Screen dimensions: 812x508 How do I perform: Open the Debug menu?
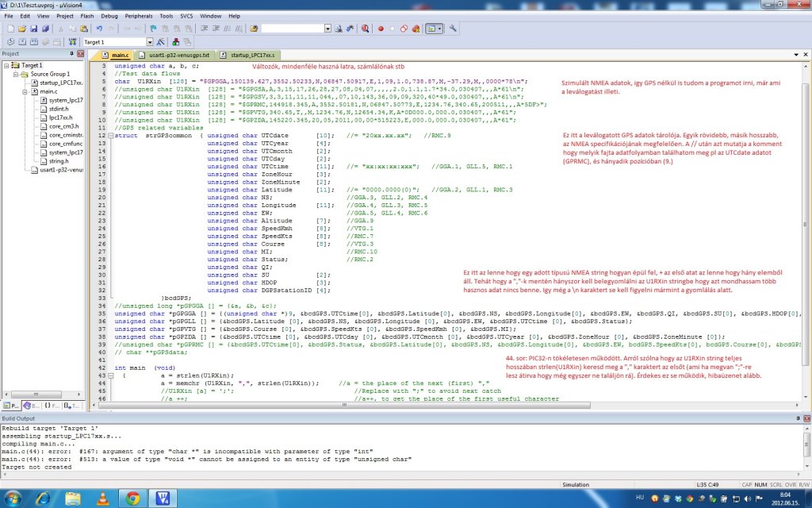(x=109, y=16)
